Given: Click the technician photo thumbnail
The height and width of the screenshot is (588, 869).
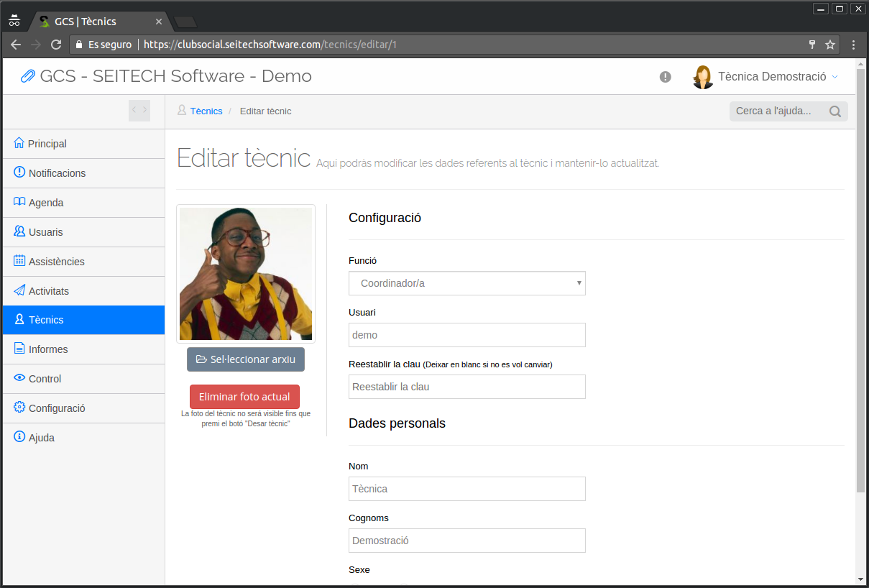Looking at the screenshot, I should point(246,274).
